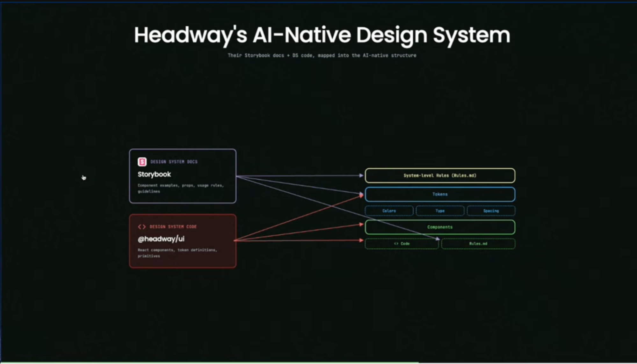Screen dimensions: 637x364
Task: Click the red code brackets icon
Action: 142,227
